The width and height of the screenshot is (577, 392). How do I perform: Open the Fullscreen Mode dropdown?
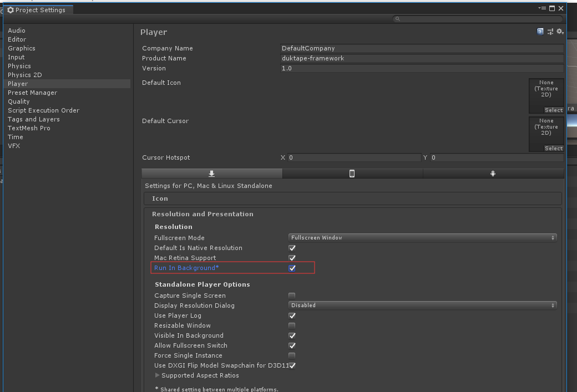tap(423, 237)
